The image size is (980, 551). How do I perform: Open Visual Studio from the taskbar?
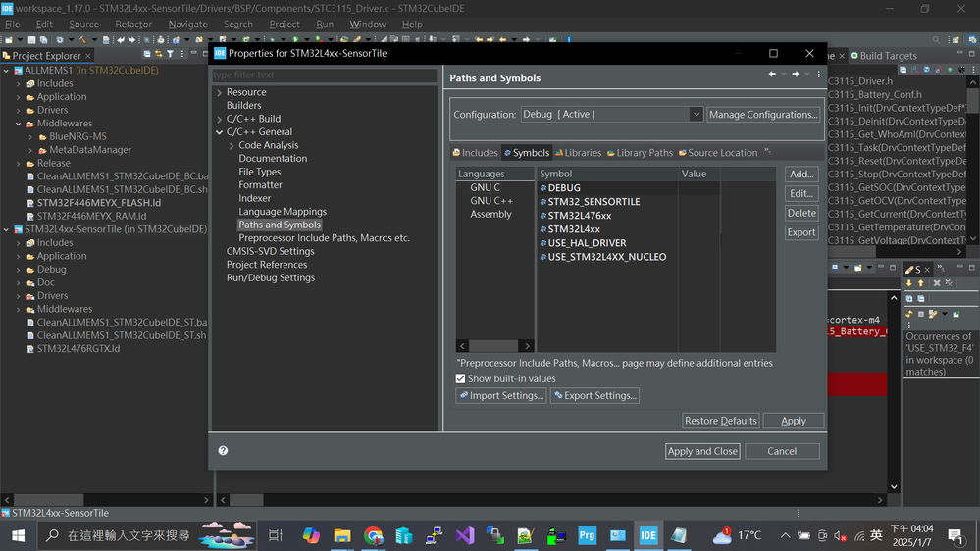465,535
